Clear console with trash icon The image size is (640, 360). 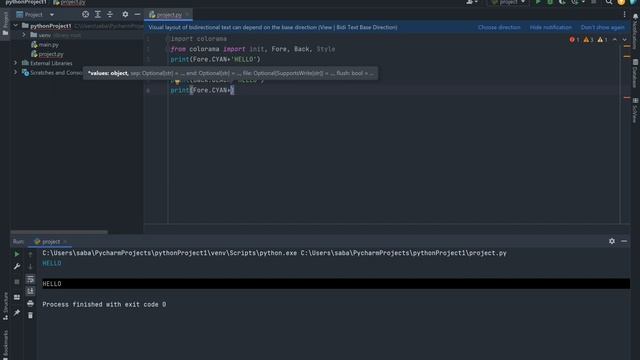coord(30,315)
